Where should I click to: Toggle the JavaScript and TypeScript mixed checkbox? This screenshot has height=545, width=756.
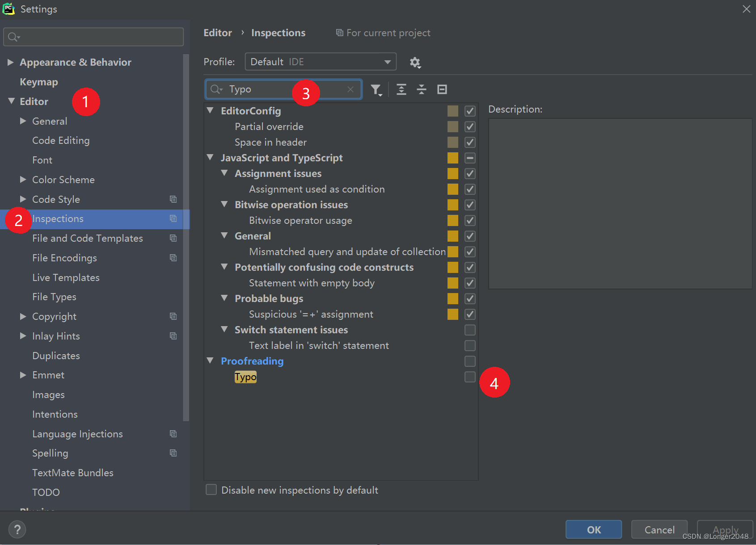click(x=470, y=158)
